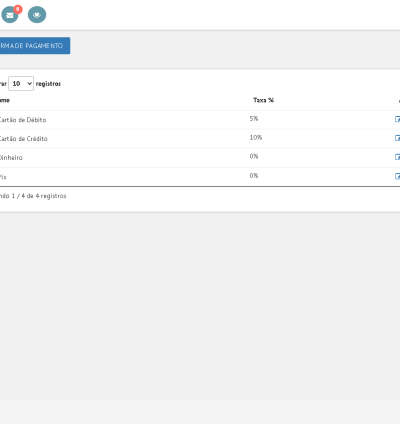Edit the Dinheiro payment row
This screenshot has width=400, height=424.
(397, 157)
